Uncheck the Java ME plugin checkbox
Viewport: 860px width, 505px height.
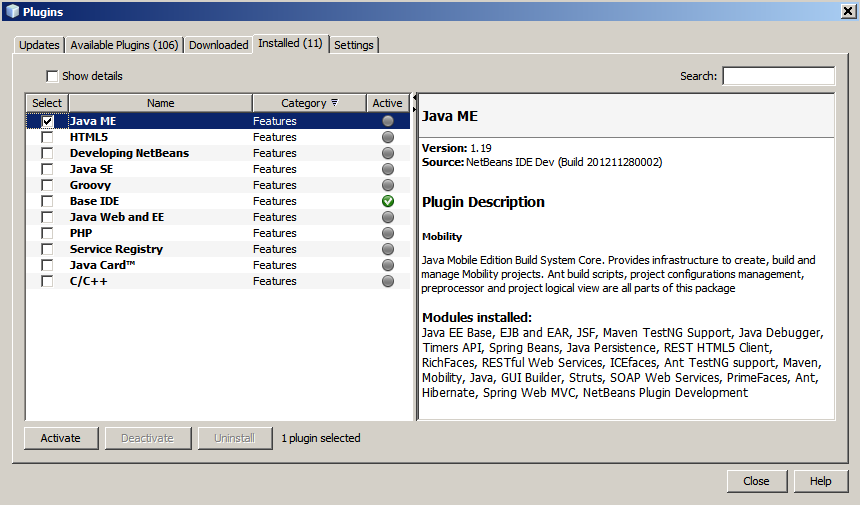[47, 121]
